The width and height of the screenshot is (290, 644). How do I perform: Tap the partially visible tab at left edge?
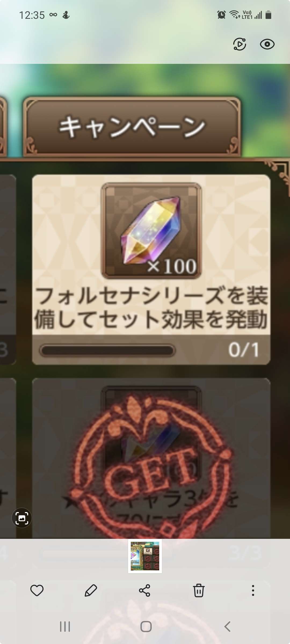3,126
